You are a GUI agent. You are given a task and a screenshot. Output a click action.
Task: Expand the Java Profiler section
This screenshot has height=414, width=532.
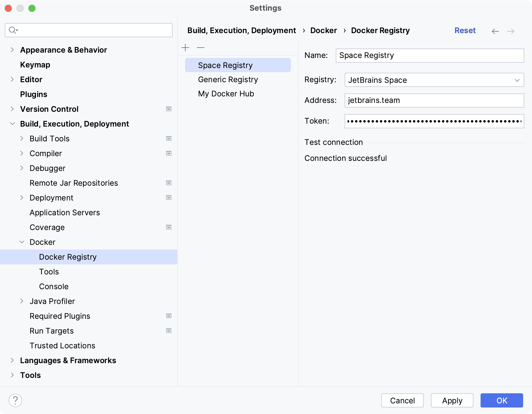22,301
